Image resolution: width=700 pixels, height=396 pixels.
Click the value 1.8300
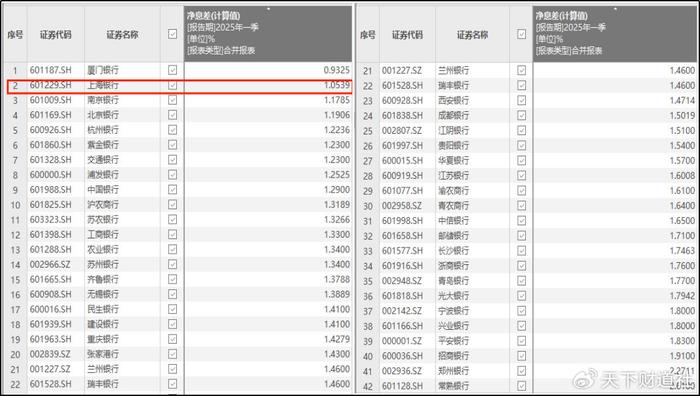[682, 341]
